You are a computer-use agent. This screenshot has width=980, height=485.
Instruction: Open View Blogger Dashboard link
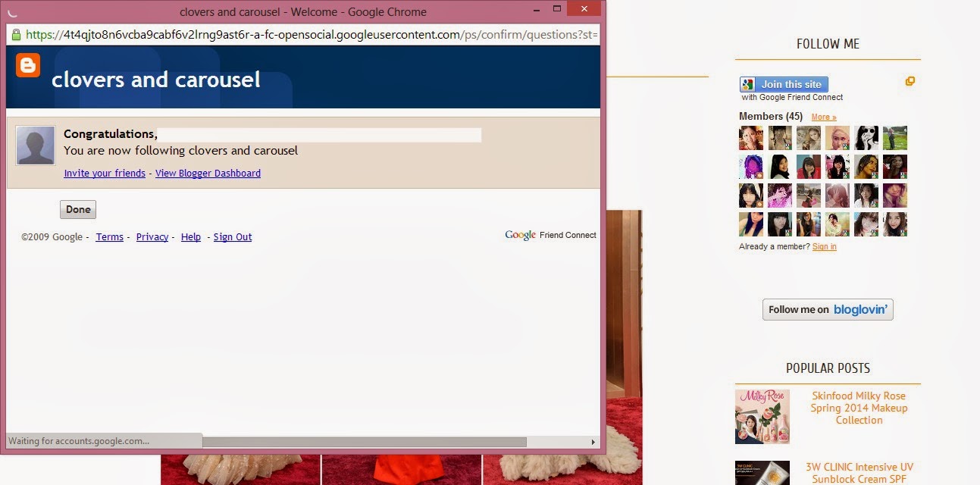point(208,174)
